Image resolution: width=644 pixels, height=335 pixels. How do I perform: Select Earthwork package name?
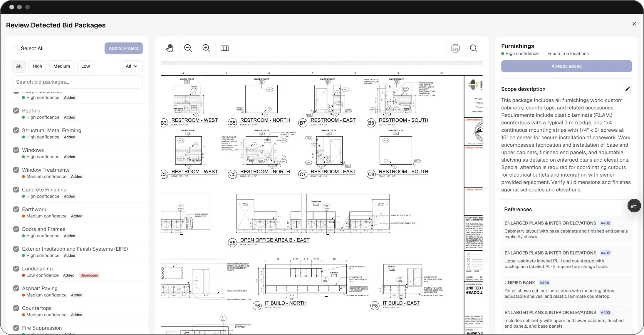[34, 209]
